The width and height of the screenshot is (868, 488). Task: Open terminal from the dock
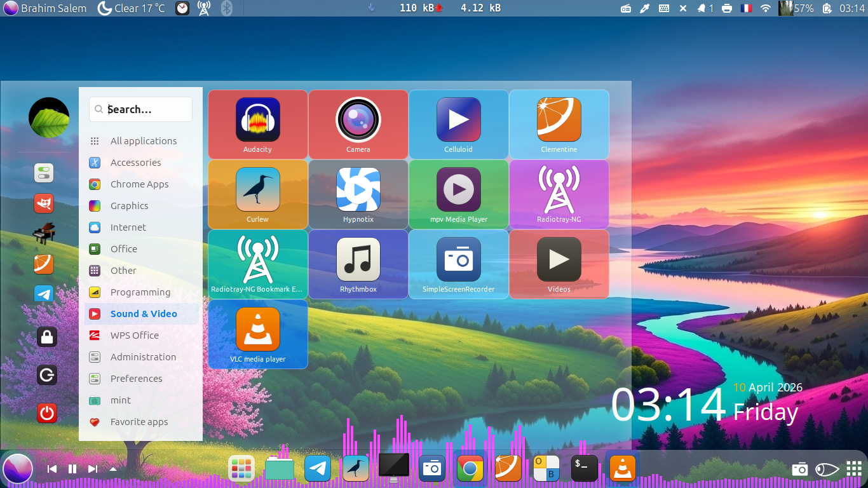[x=585, y=469]
